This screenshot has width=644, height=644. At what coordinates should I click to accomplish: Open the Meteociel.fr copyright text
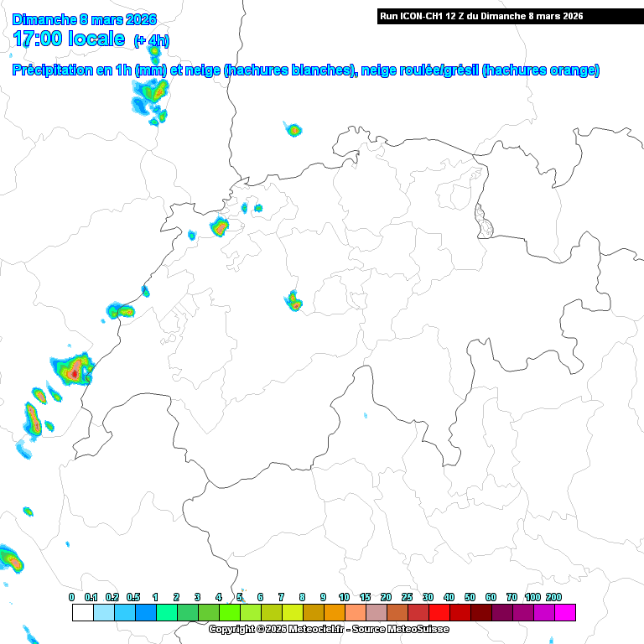pos(329,629)
